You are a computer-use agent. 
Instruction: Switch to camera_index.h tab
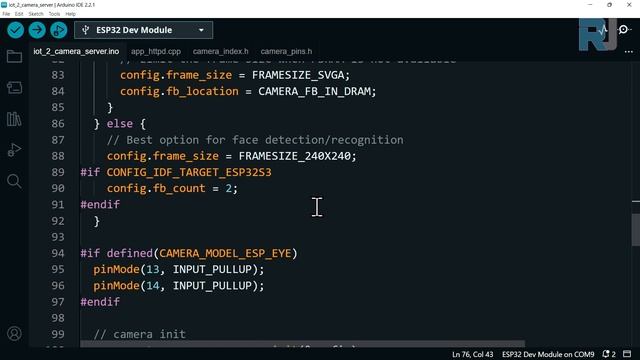coord(220,51)
